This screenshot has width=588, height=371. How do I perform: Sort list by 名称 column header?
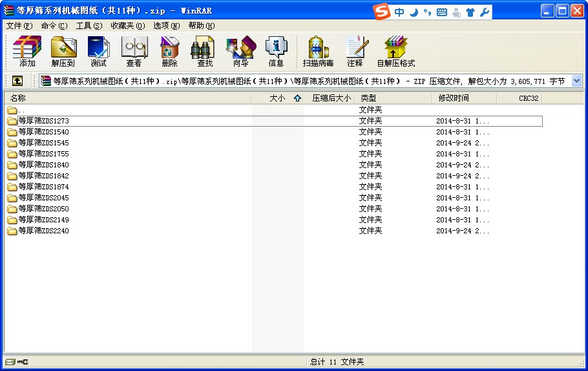pos(129,98)
